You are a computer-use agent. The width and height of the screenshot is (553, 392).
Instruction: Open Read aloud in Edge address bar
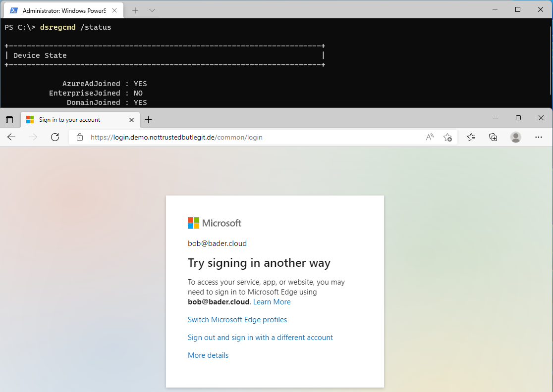pyautogui.click(x=430, y=138)
